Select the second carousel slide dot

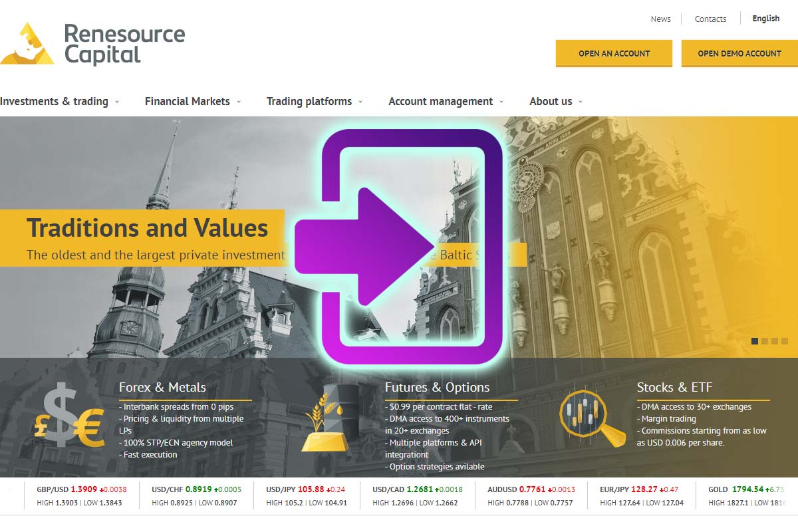(765, 341)
